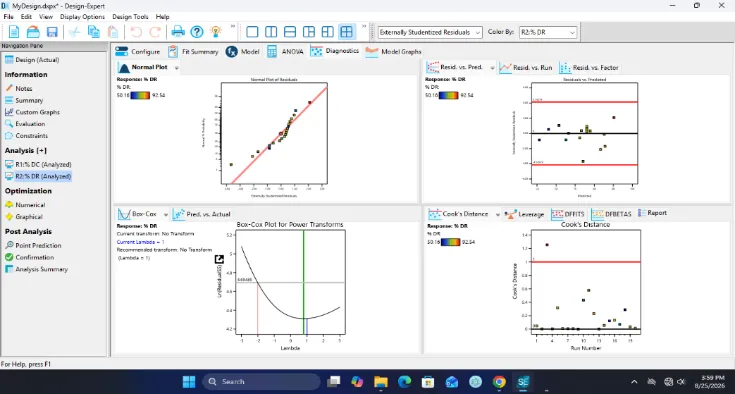Image resolution: width=735 pixels, height=394 pixels.
Task: Open Constraints in navigation pane
Action: tap(26, 135)
